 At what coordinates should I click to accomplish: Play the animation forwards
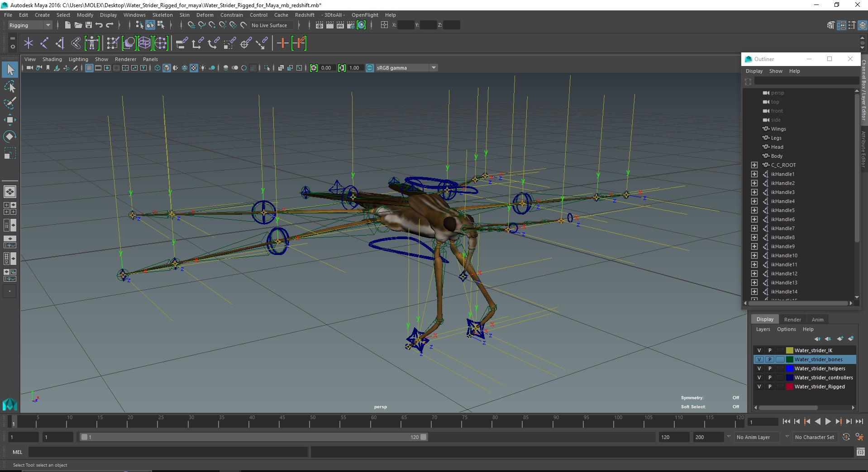[828, 421]
